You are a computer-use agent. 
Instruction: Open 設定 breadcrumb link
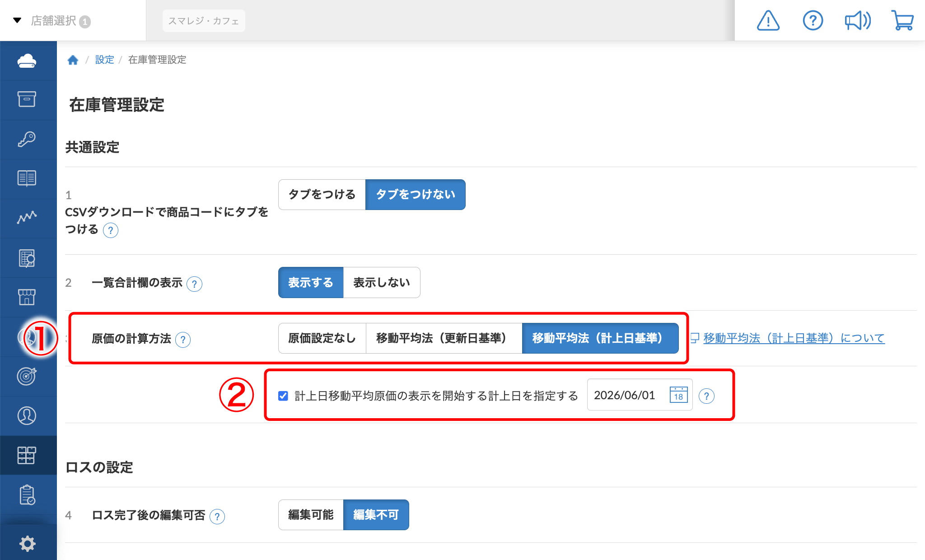105,60
